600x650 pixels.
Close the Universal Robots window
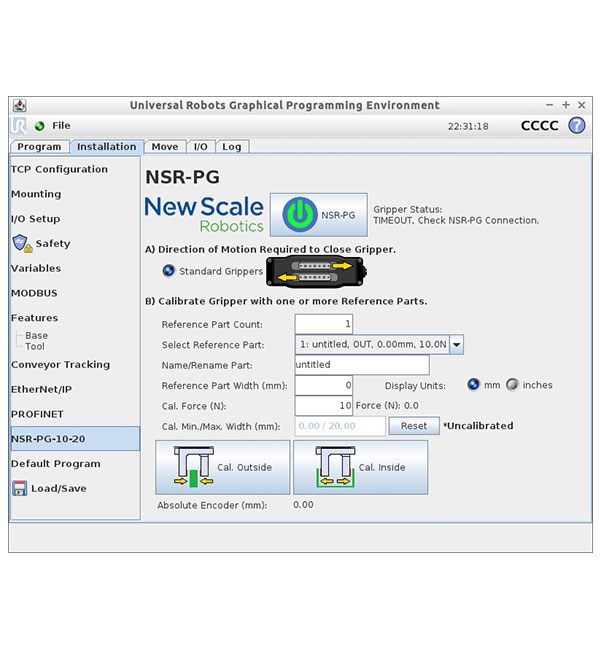581,105
